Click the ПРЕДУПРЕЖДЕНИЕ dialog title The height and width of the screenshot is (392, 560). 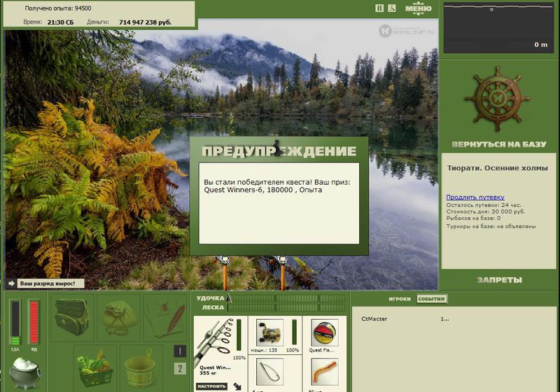[x=279, y=151]
